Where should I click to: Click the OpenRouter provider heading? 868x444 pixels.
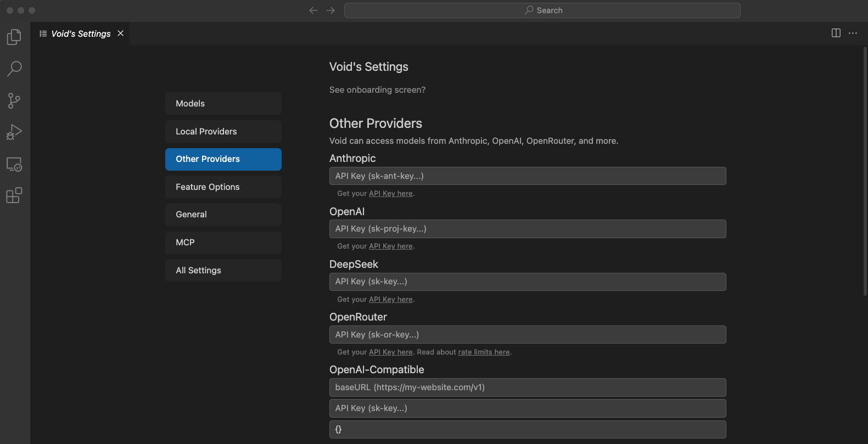358,317
